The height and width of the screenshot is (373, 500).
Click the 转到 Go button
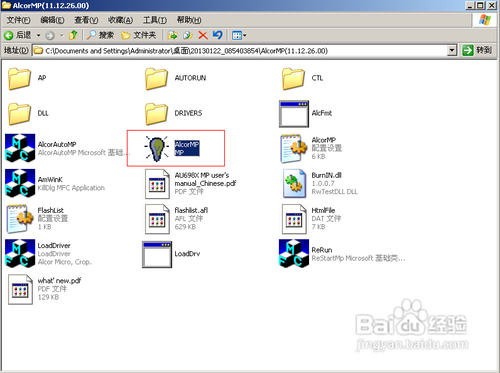(477, 51)
